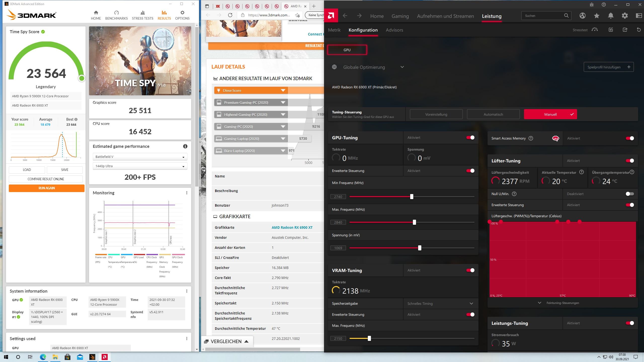Screen dimensions: 644x362
Task: Click Smart Access Memory help icon
Action: click(x=531, y=138)
